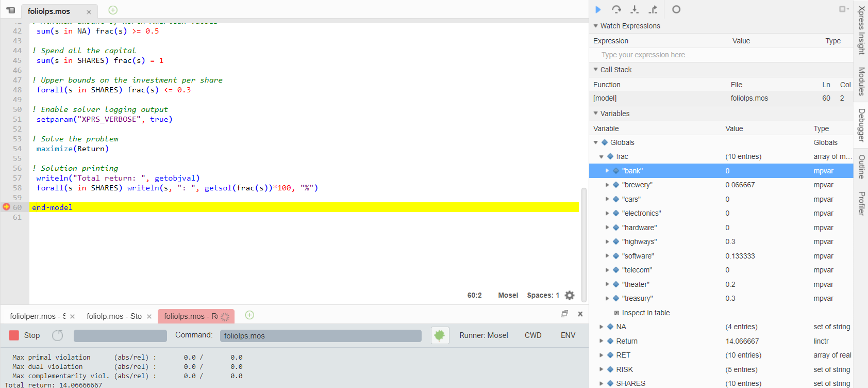Click the circular breakpoints icon in debugger toolbar
The height and width of the screenshot is (388, 868).
click(676, 9)
